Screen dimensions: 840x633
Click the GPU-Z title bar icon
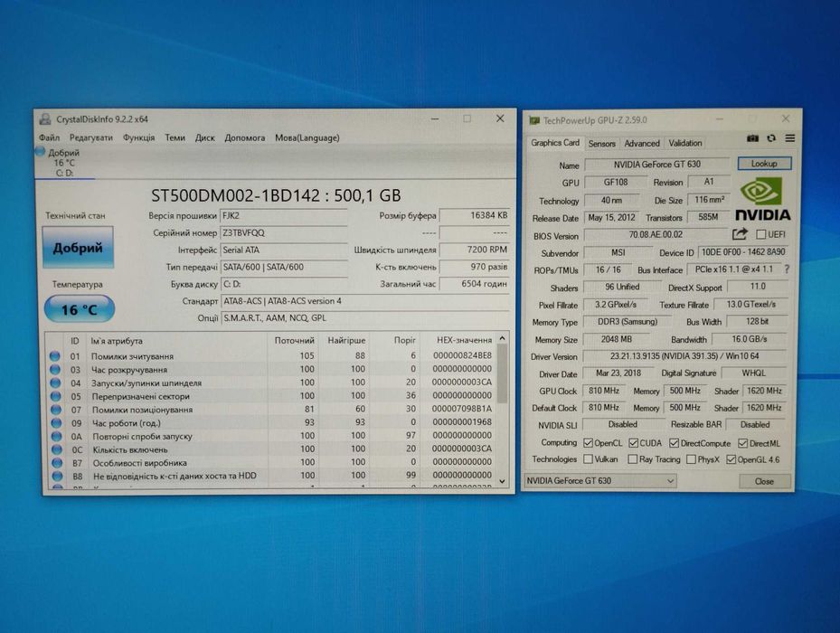pos(534,120)
